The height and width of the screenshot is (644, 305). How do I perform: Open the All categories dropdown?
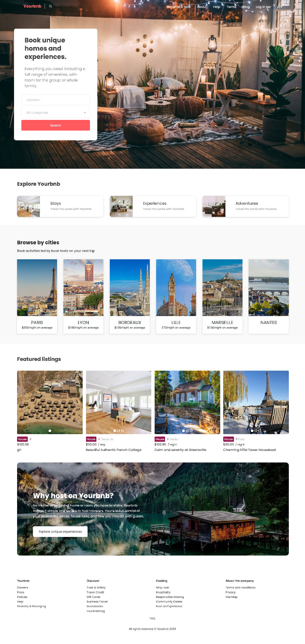[56, 113]
